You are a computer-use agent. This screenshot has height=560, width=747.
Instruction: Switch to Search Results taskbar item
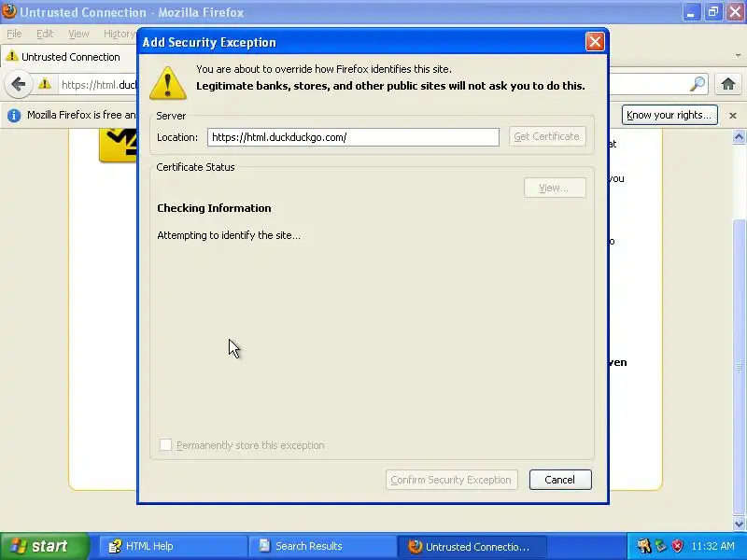click(323, 546)
